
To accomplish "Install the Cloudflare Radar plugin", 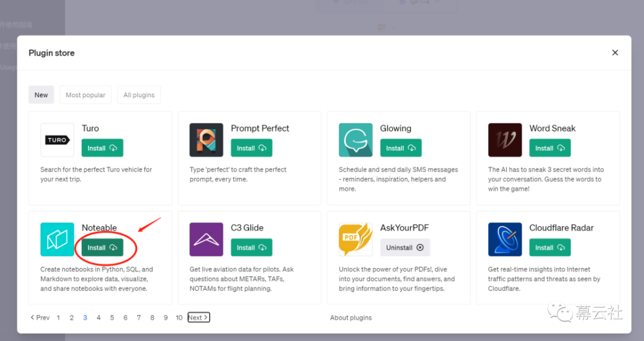I will (x=550, y=248).
